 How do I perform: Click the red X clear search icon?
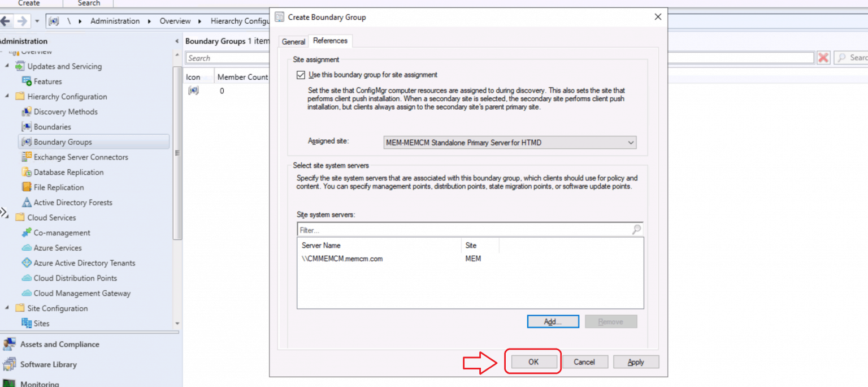(823, 58)
